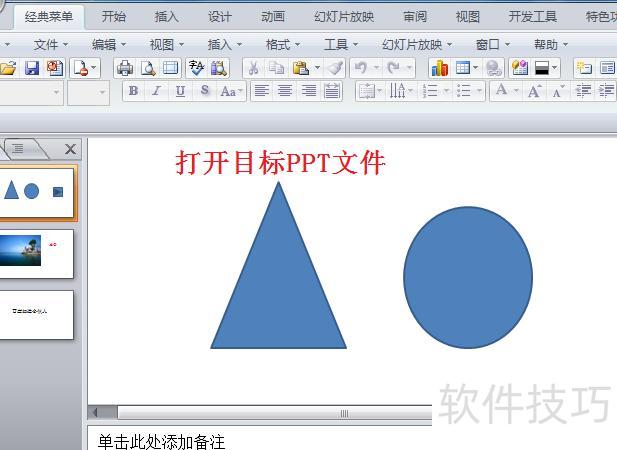Click the Open folder icon
617x450 pixels.
click(x=7, y=68)
